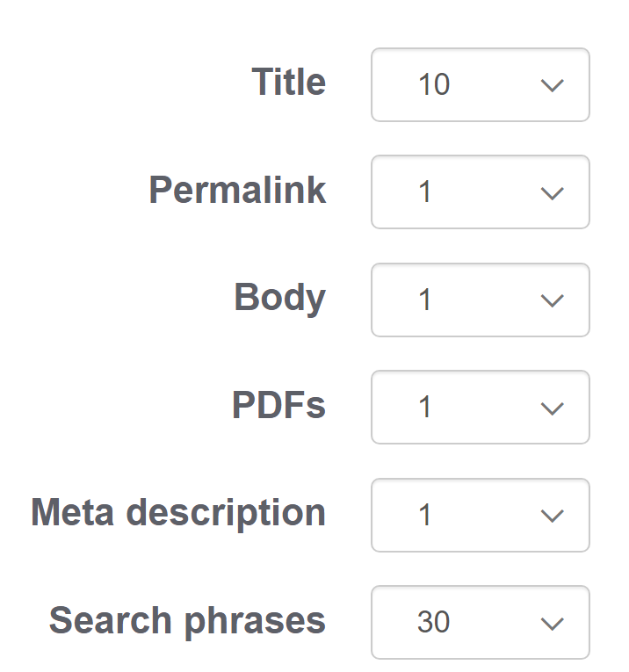Click the Body field label

[x=279, y=298]
